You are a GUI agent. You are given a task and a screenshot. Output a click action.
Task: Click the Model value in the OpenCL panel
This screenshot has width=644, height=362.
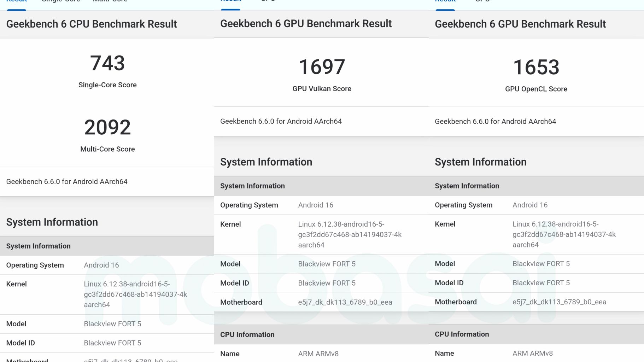(x=541, y=264)
